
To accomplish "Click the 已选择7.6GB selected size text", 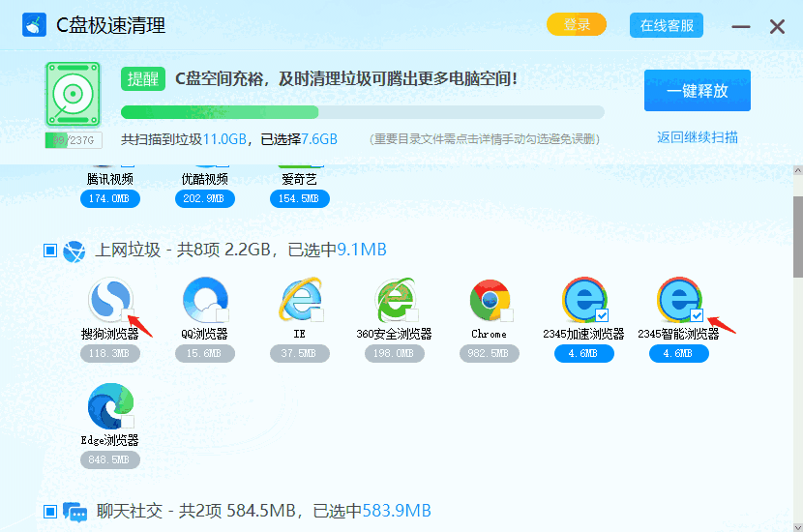I will tap(299, 139).
